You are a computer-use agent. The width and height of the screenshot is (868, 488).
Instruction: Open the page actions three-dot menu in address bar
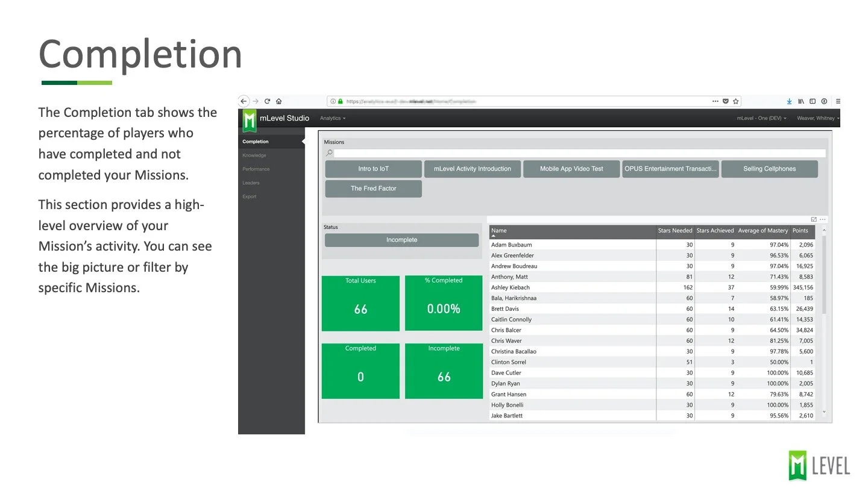715,101
